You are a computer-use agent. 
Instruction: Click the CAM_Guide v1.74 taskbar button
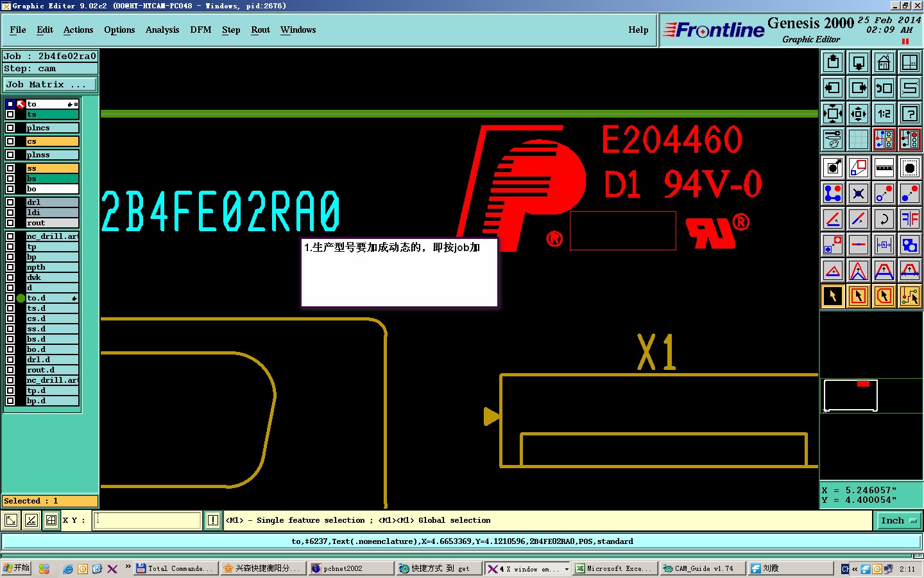click(x=703, y=568)
